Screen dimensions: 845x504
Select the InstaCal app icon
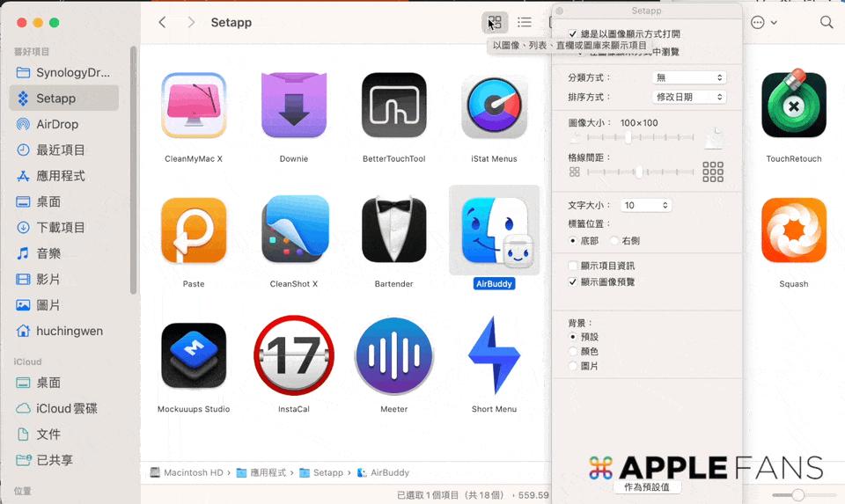point(294,355)
